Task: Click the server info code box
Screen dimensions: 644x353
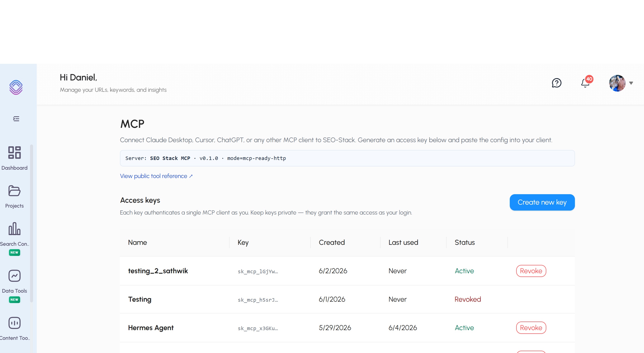Action: tap(347, 158)
